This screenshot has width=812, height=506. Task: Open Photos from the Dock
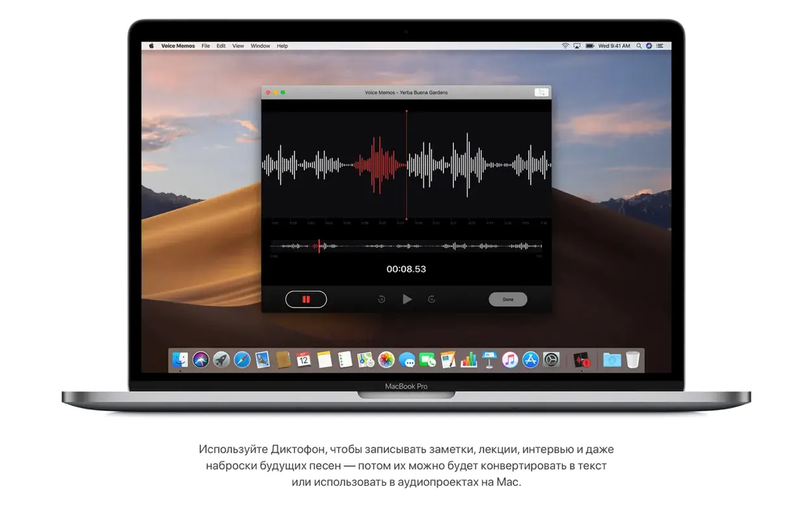386,360
